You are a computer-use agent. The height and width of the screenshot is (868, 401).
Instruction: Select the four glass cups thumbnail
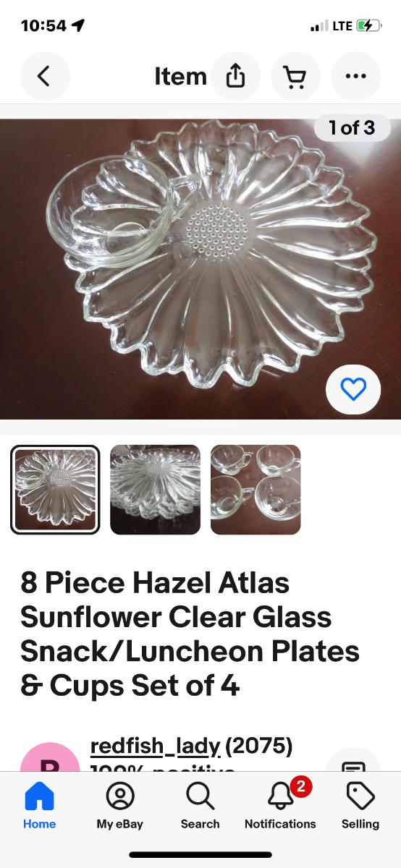coord(256,490)
